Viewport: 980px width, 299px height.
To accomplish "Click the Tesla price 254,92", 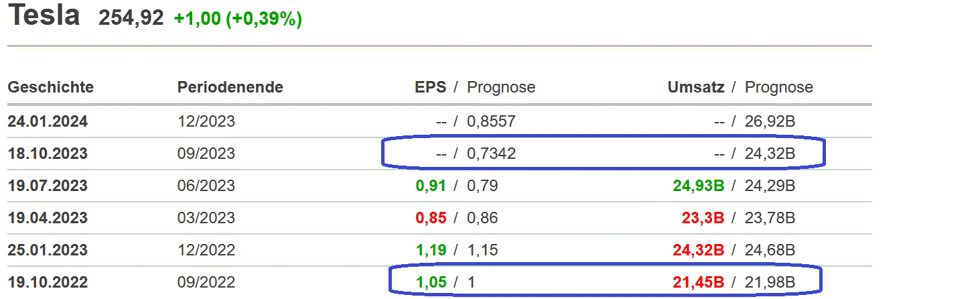I will pyautogui.click(x=131, y=18).
